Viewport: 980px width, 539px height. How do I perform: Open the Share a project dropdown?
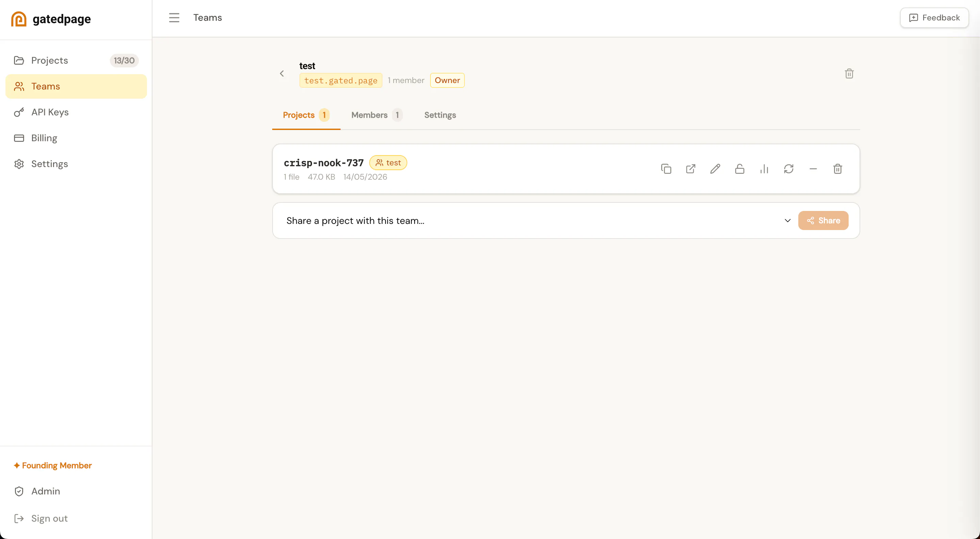(x=539, y=220)
